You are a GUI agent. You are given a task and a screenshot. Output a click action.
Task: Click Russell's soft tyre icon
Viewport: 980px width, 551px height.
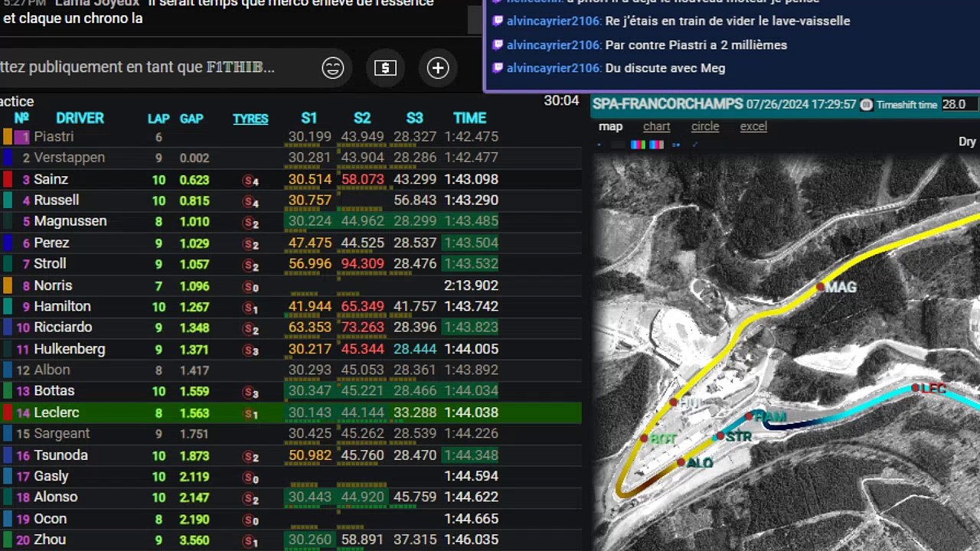click(x=250, y=201)
